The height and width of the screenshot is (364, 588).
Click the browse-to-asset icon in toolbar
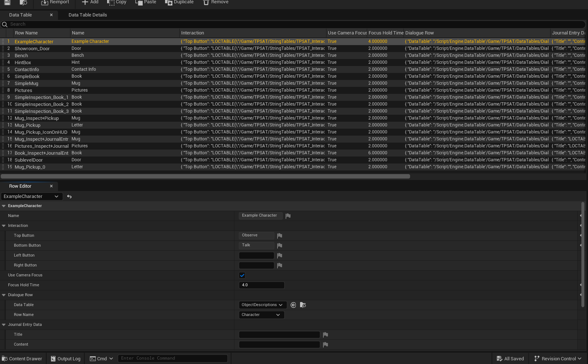pos(23,2)
